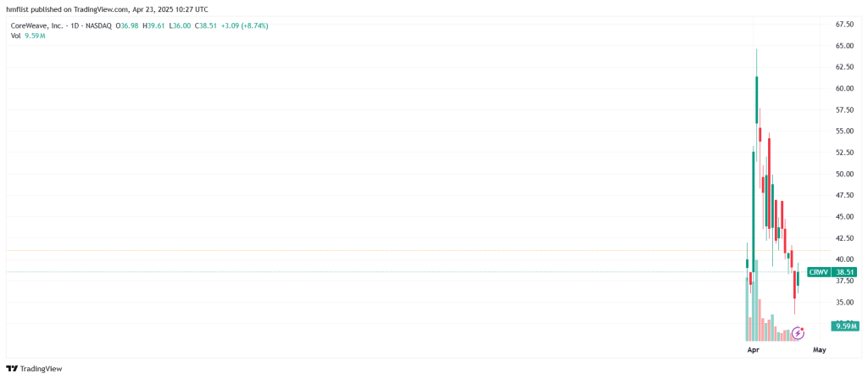Click the +3.09 (+8.74%) change value
Screen dimensions: 868x379
tap(244, 25)
